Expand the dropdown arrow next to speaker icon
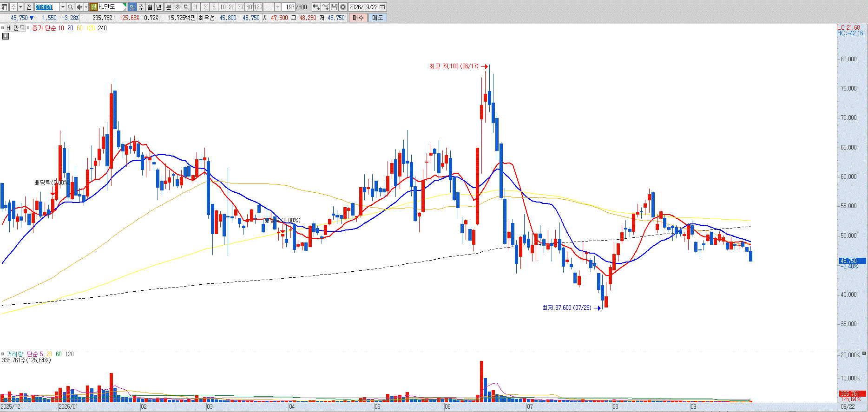This screenshot has width=868, height=412. [86, 7]
